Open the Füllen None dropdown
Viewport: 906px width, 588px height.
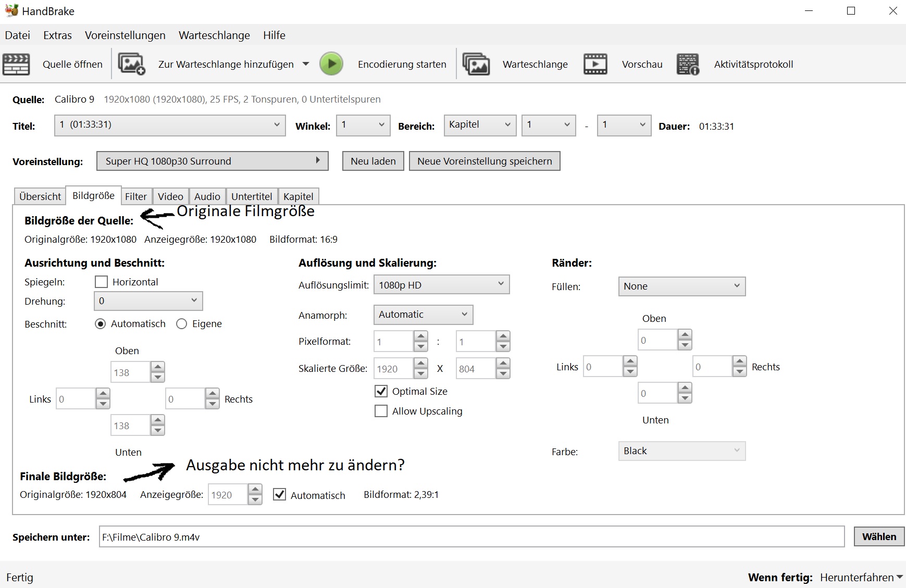pos(681,286)
